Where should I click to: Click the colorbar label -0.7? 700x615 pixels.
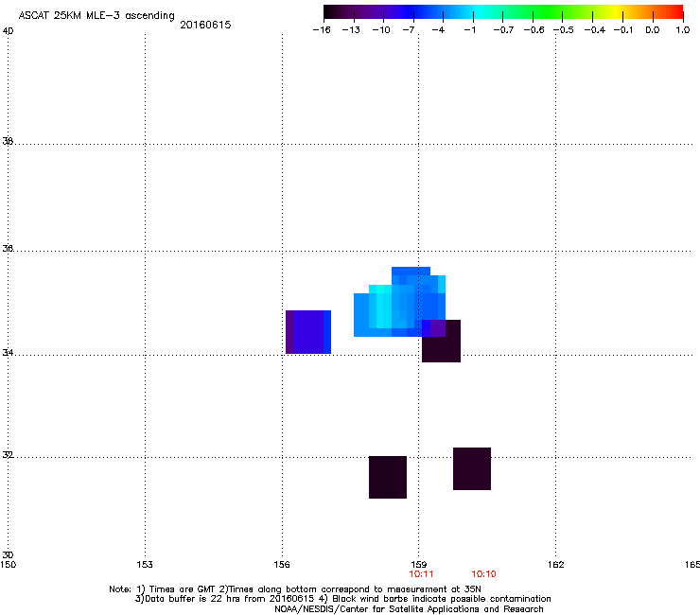click(x=503, y=30)
